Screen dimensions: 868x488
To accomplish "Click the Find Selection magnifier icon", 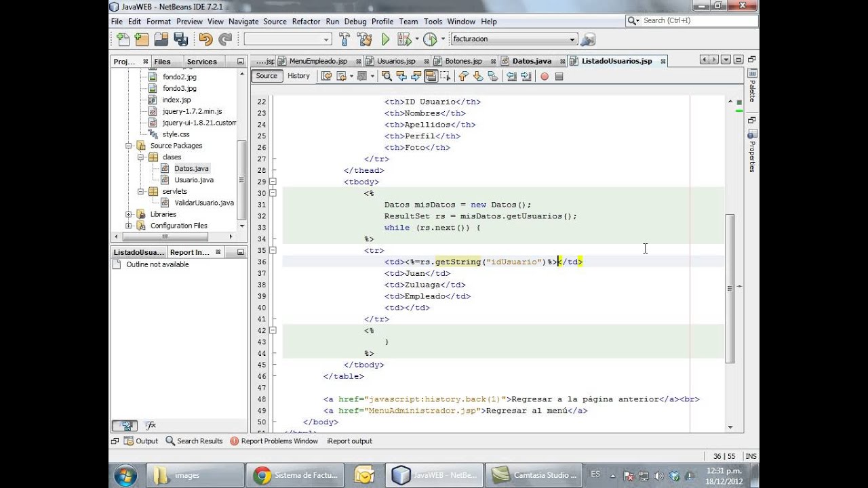I will 387,77.
